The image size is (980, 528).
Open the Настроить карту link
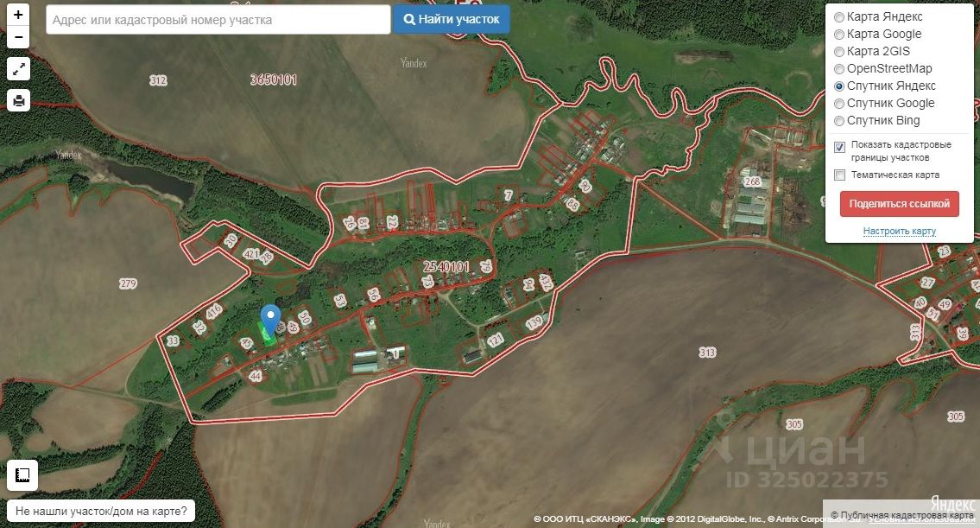tap(900, 231)
